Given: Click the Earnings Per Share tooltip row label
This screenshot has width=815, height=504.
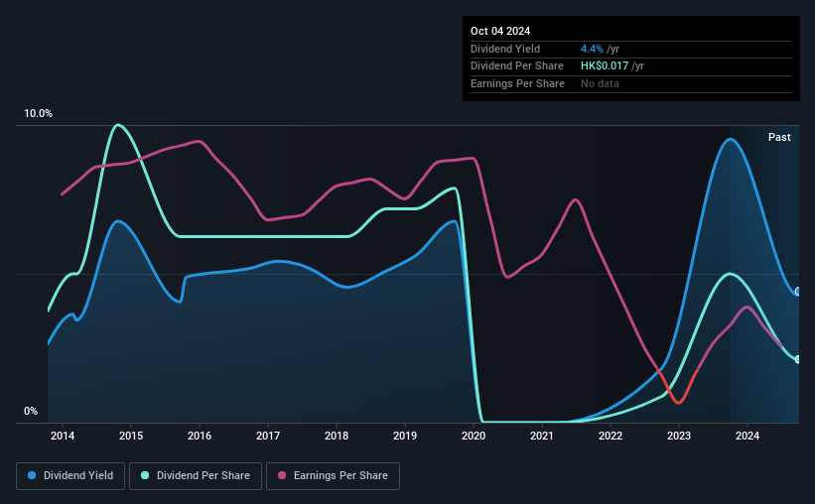Looking at the screenshot, I should (517, 83).
